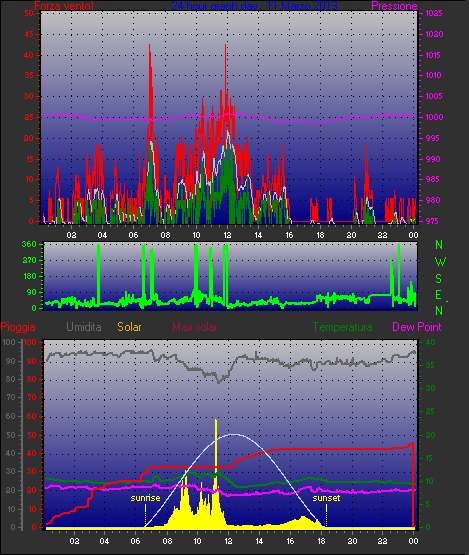The width and height of the screenshot is (469, 555).
Task: Click the 360 wind direction axis value
Action: [29, 244]
